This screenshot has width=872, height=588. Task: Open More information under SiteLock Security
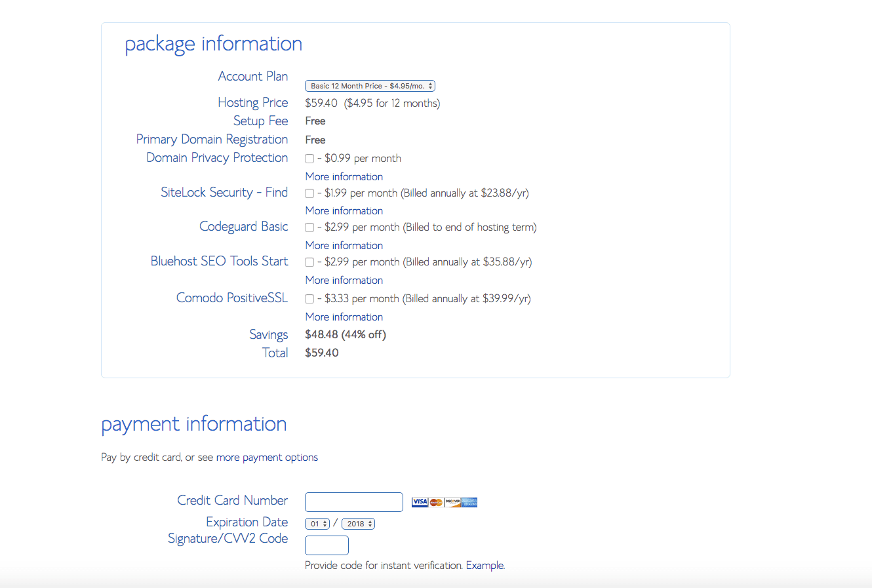[344, 210]
